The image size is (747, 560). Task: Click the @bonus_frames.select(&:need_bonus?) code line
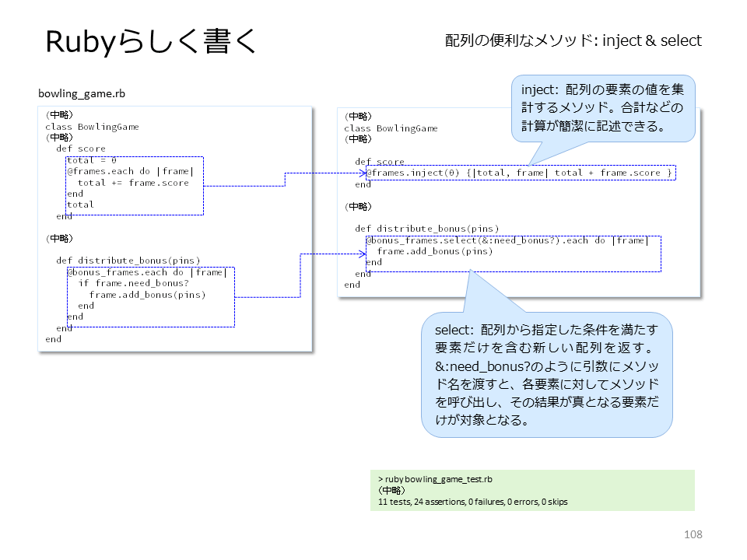coord(507,240)
